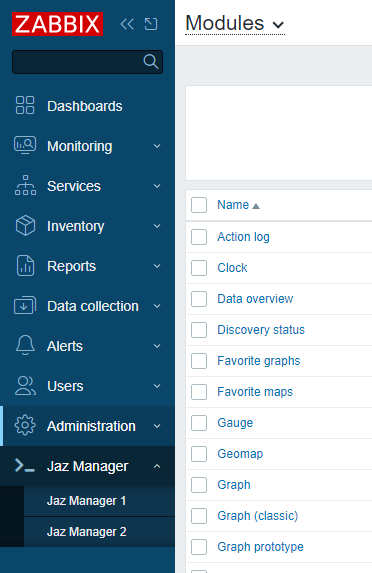This screenshot has width=372, height=573.
Task: Expand the Users menu chevron
Action: click(x=157, y=386)
